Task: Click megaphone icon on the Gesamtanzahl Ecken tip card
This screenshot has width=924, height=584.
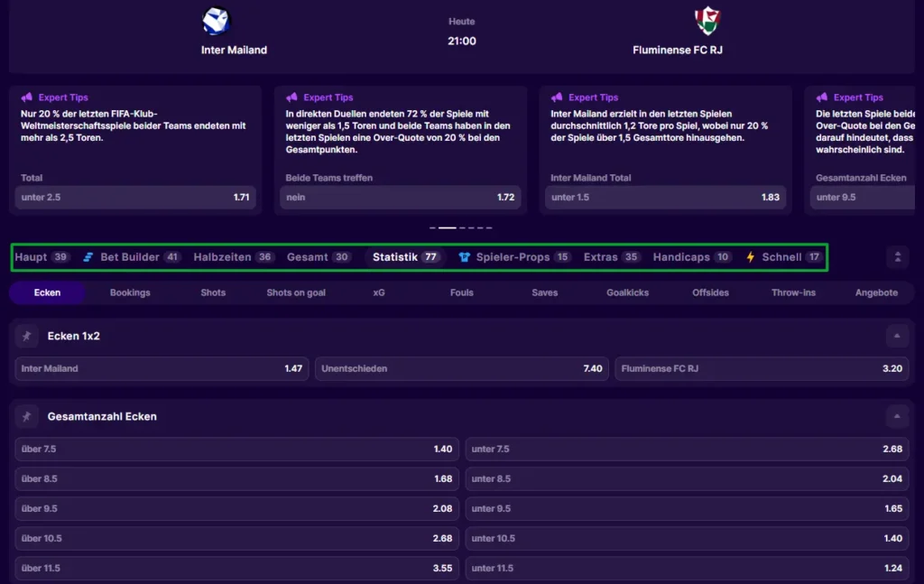Action: pyautogui.click(x=822, y=97)
